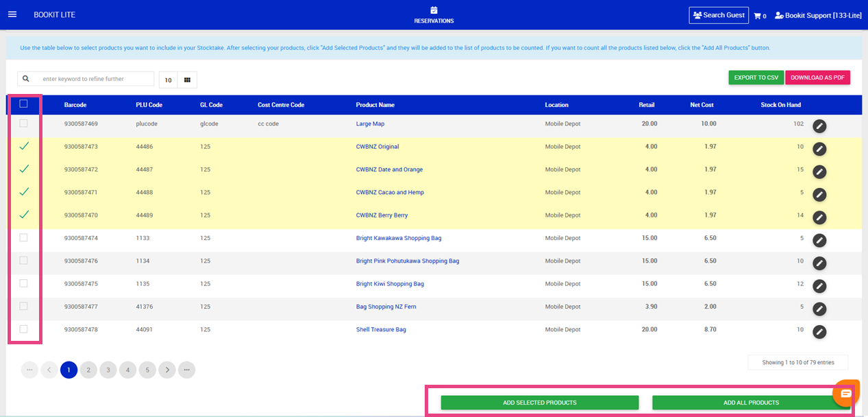868x417 pixels.
Task: Select current page 1 button
Action: point(69,370)
